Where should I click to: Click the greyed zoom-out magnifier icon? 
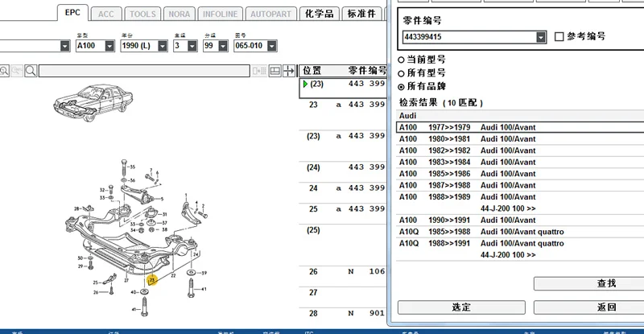pyautogui.click(x=17, y=71)
